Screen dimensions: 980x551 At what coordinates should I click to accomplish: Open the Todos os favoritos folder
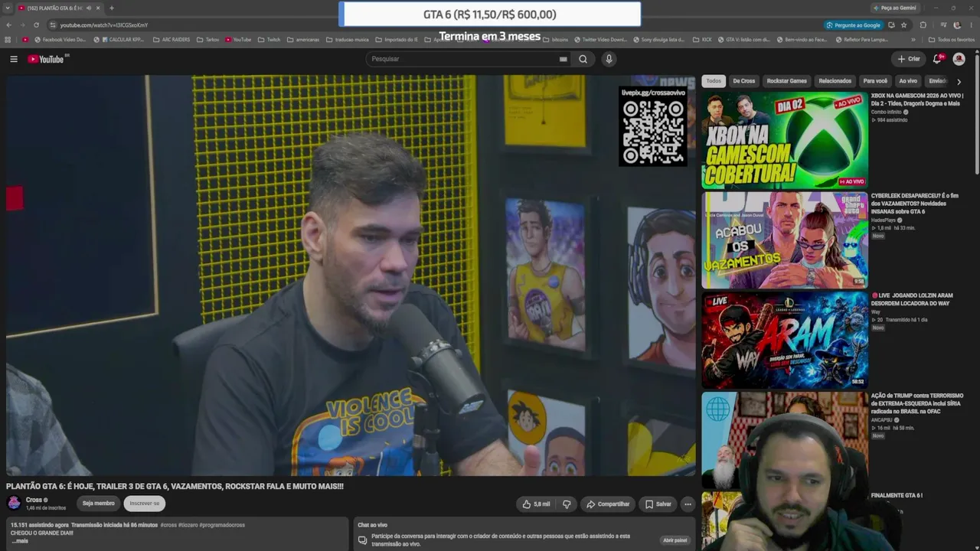952,40
